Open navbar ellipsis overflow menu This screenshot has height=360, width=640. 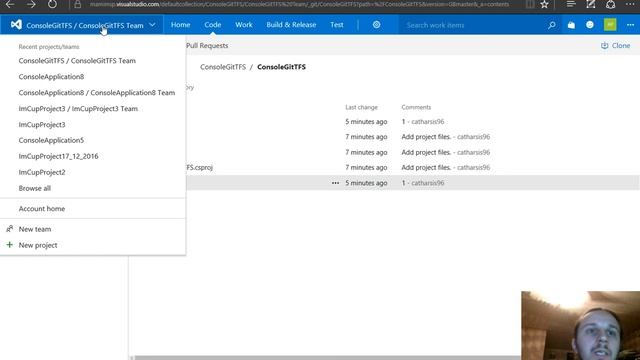(630, 25)
